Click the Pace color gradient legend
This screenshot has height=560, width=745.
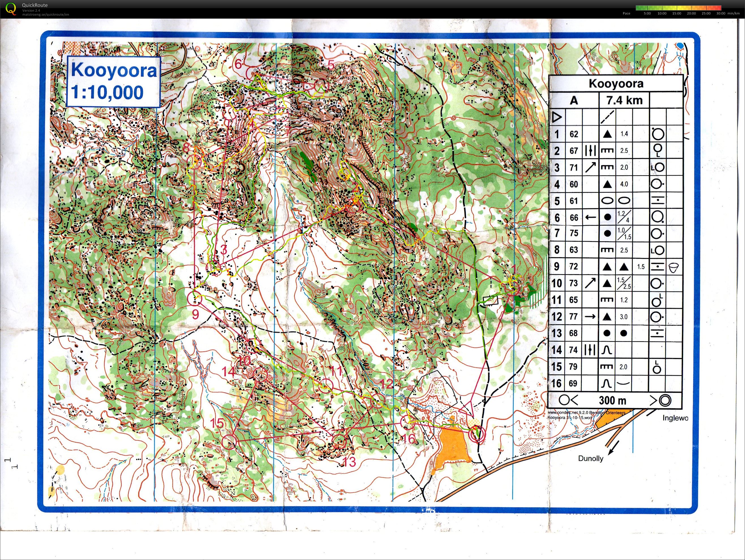click(678, 8)
